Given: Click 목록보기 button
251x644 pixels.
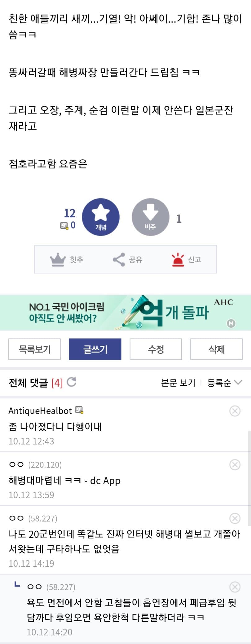Looking at the screenshot, I should 34,349.
